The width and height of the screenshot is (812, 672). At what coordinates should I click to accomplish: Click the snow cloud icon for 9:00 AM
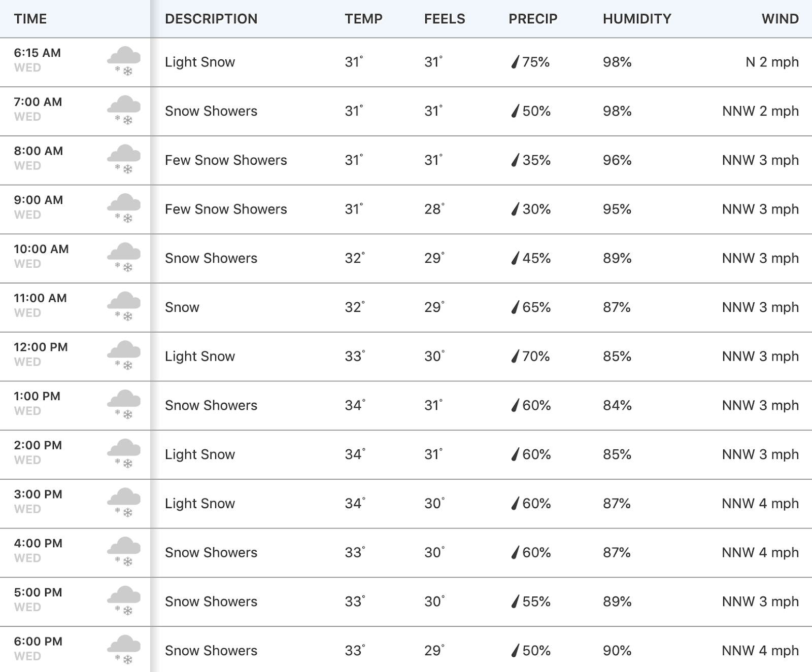[x=124, y=208]
